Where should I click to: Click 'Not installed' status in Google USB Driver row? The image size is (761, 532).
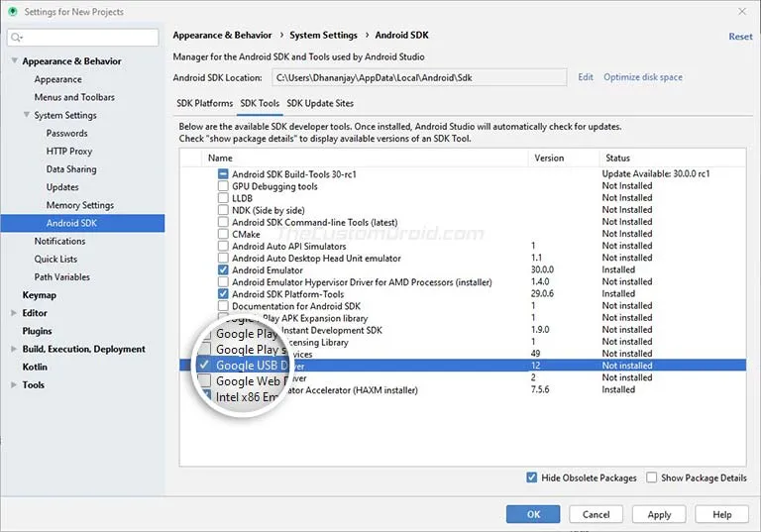pos(627,366)
